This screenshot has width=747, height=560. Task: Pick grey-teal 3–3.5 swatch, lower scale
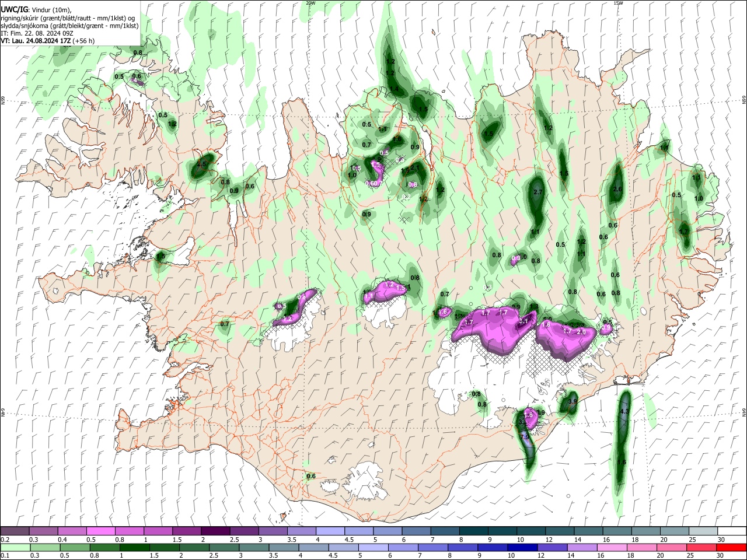(x=254, y=547)
